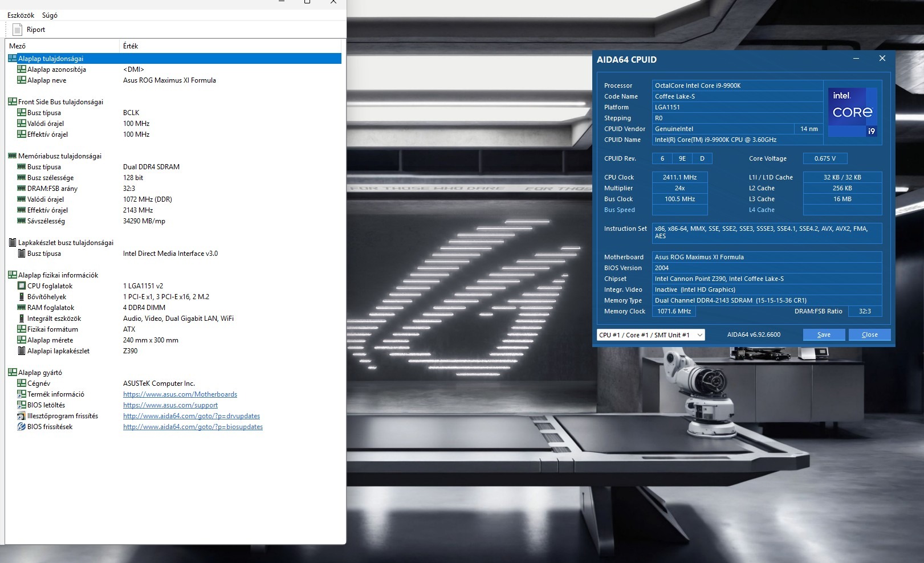Select the value 1072 MHz (DDR)
The height and width of the screenshot is (563, 924).
point(148,199)
